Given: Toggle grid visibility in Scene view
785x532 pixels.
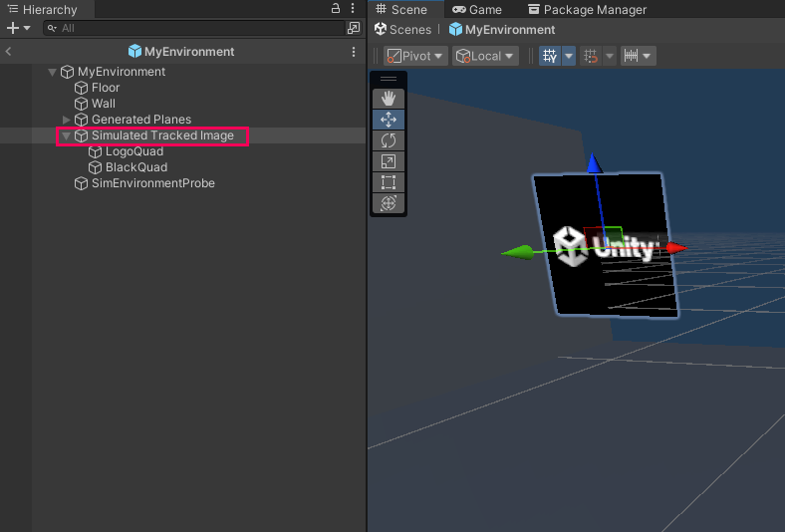Looking at the screenshot, I should (549, 56).
